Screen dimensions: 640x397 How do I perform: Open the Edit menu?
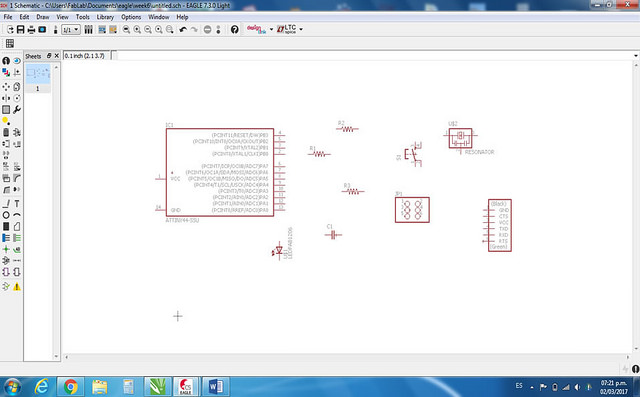pos(24,17)
